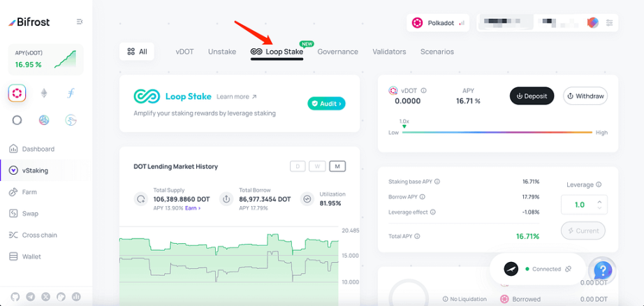644x306 pixels.
Task: Show info for Leverage effect
Action: [x=433, y=212]
